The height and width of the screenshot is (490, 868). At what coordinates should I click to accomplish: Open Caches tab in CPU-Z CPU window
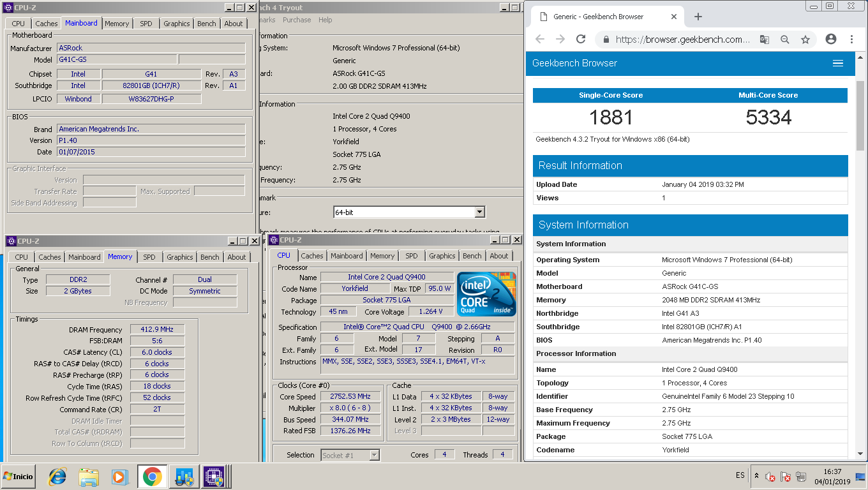pos(312,256)
